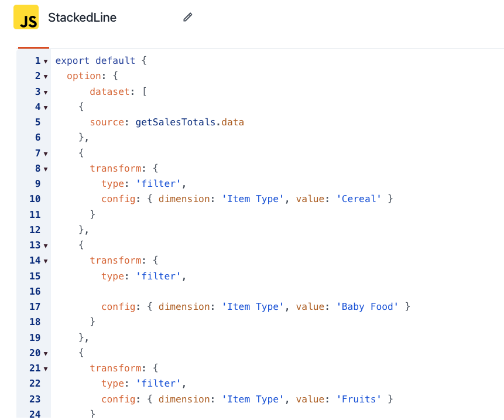Fold the object starting on line 20
The height and width of the screenshot is (420, 504).
pos(46,353)
